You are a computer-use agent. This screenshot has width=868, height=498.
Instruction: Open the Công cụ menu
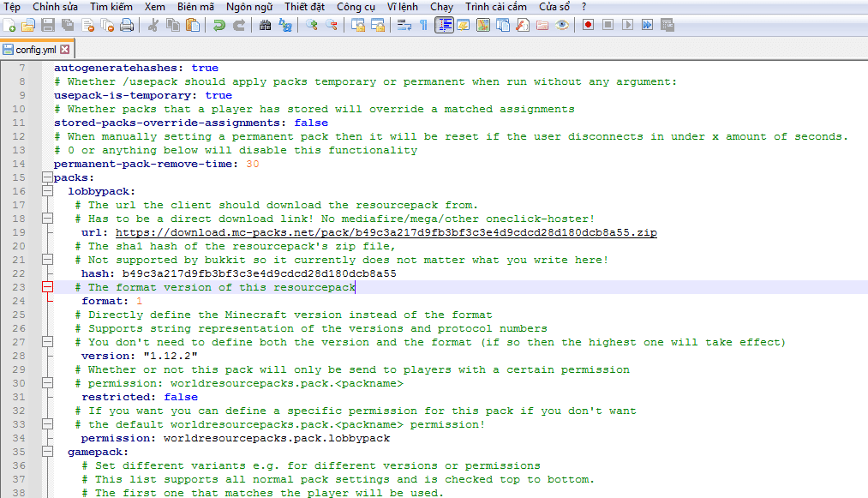pos(356,7)
